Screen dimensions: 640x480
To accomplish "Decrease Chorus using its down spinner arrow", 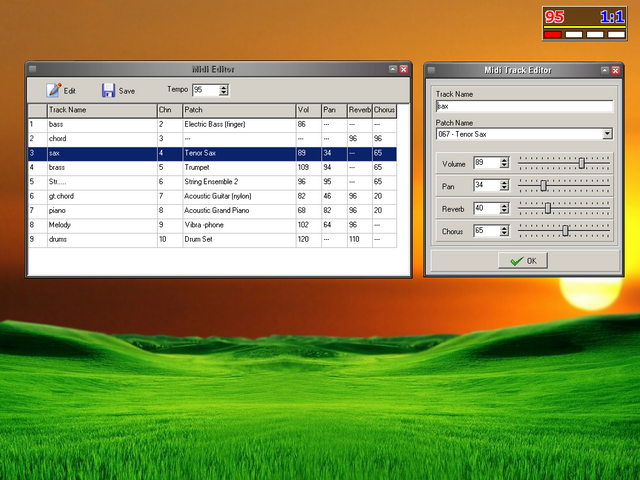I will [504, 233].
